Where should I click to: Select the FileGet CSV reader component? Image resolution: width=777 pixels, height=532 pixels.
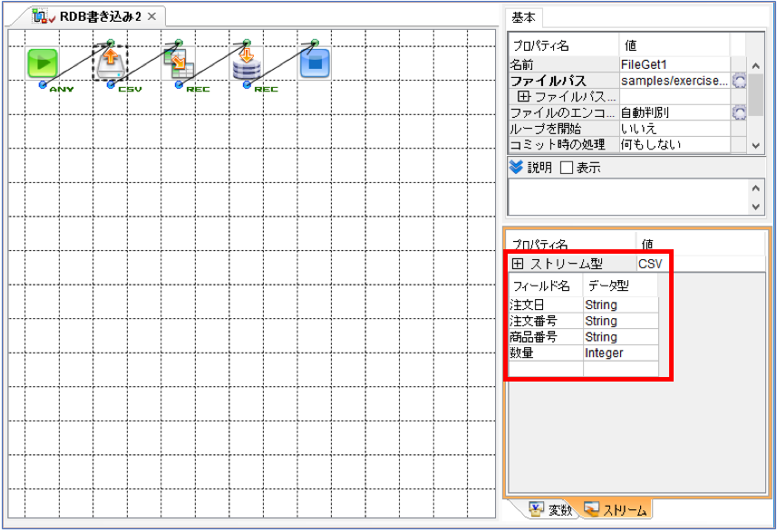coord(111,63)
